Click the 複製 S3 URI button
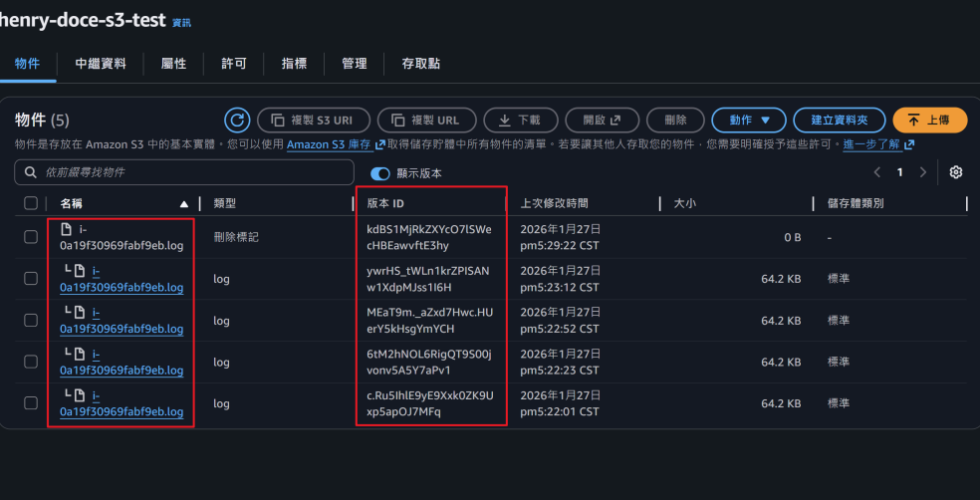This screenshot has width=980, height=500. pyautogui.click(x=314, y=120)
